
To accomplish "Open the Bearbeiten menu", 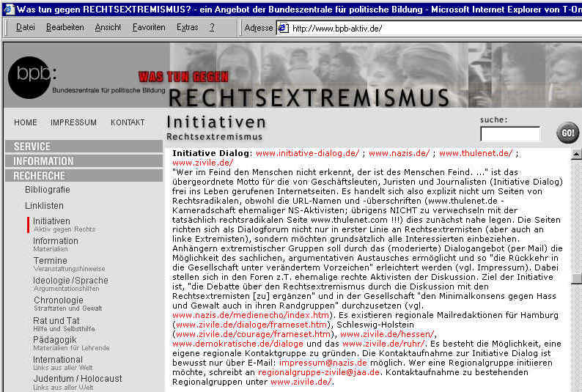I will 65,27.
